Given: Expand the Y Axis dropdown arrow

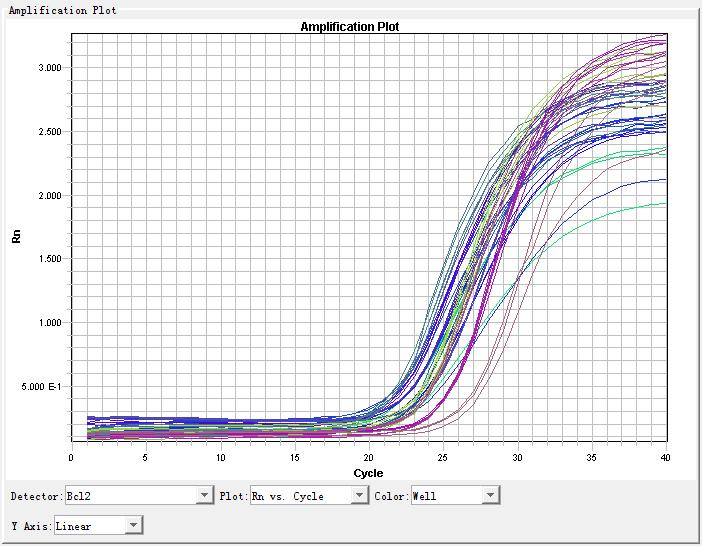Looking at the screenshot, I should click(x=133, y=525).
